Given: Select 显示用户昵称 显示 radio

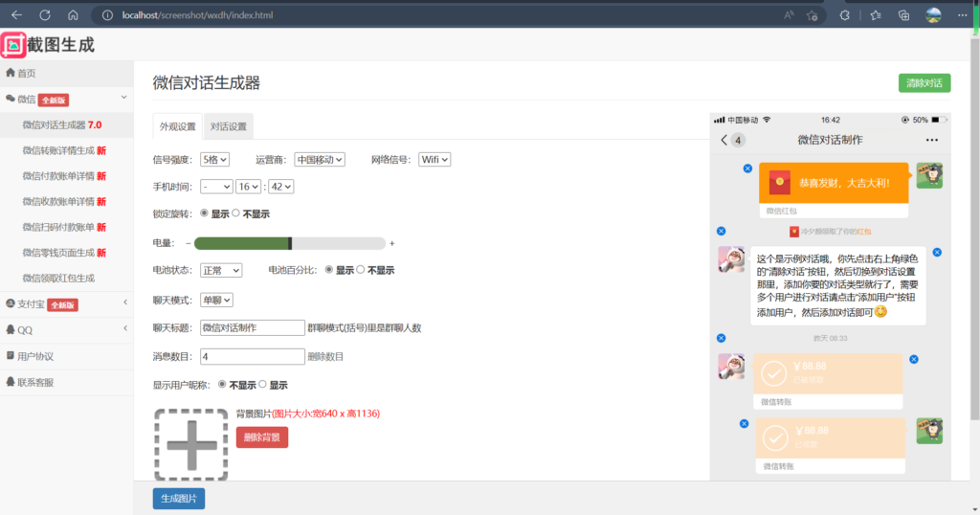Looking at the screenshot, I should click(262, 385).
